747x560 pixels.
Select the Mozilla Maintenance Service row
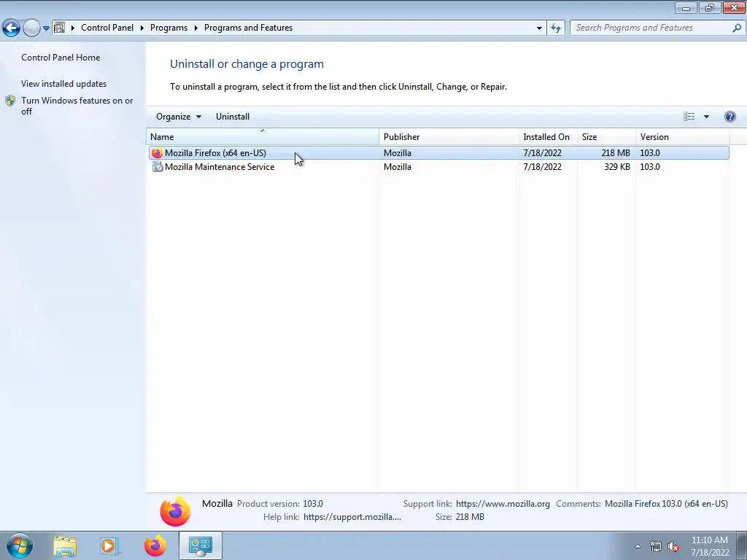438,167
